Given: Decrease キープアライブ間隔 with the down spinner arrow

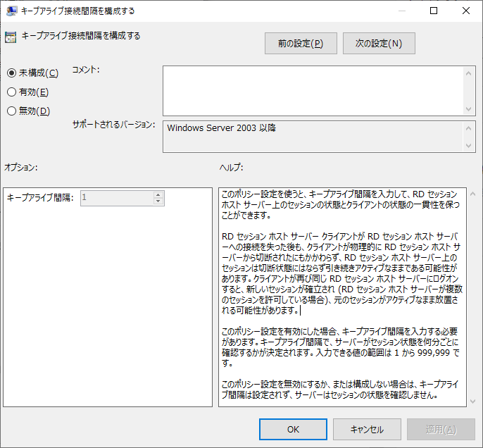Looking at the screenshot, I should point(158,201).
